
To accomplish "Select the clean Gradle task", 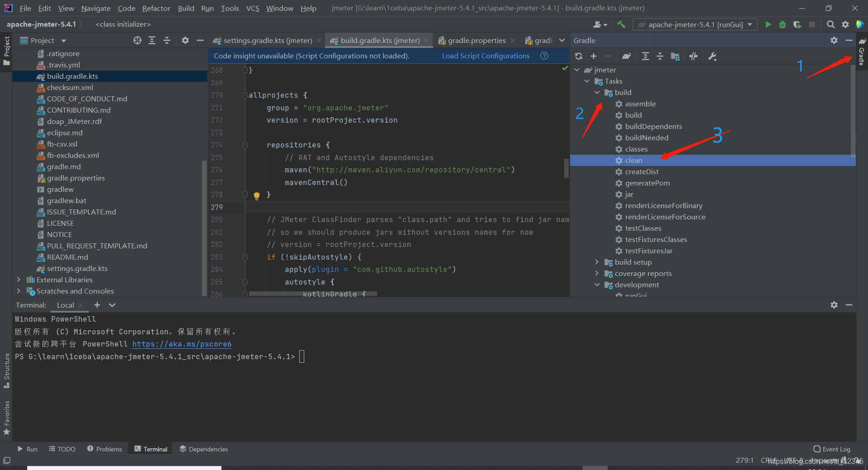I will (712, 160).
